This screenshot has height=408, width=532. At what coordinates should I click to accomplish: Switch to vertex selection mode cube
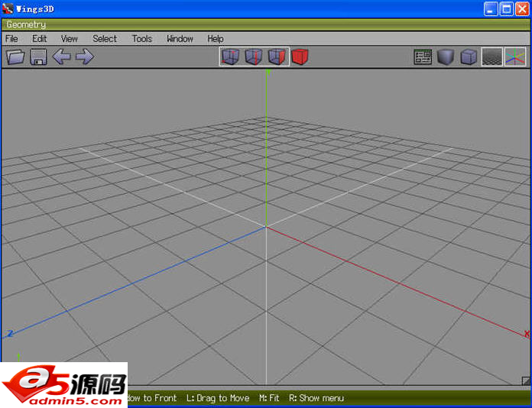click(230, 57)
